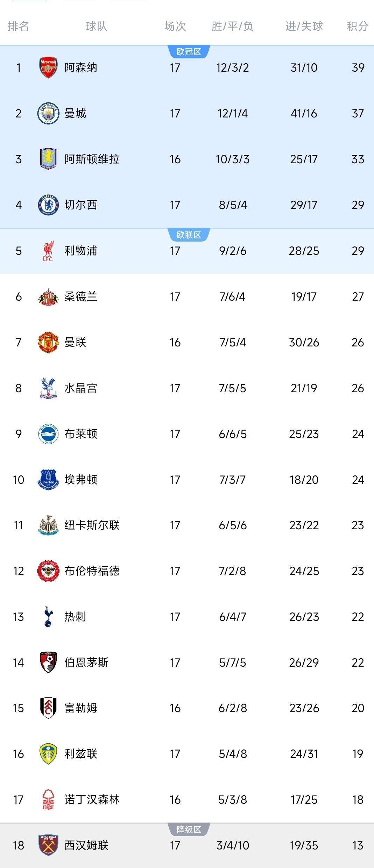374x868 pixels.
Task: Click the Manchester United badge
Action: click(x=48, y=342)
